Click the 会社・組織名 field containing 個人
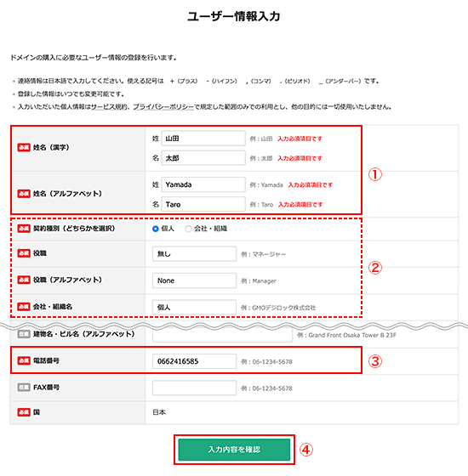This screenshot has width=468, height=476. click(195, 307)
